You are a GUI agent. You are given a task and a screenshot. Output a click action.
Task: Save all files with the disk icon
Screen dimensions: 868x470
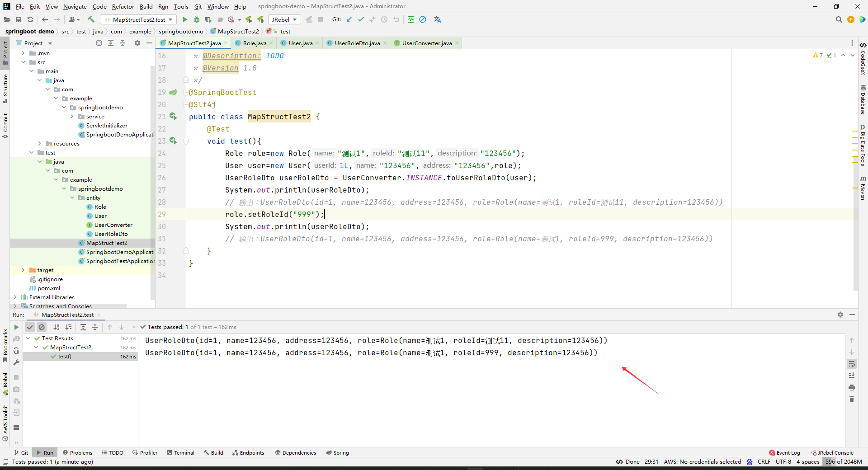19,19
